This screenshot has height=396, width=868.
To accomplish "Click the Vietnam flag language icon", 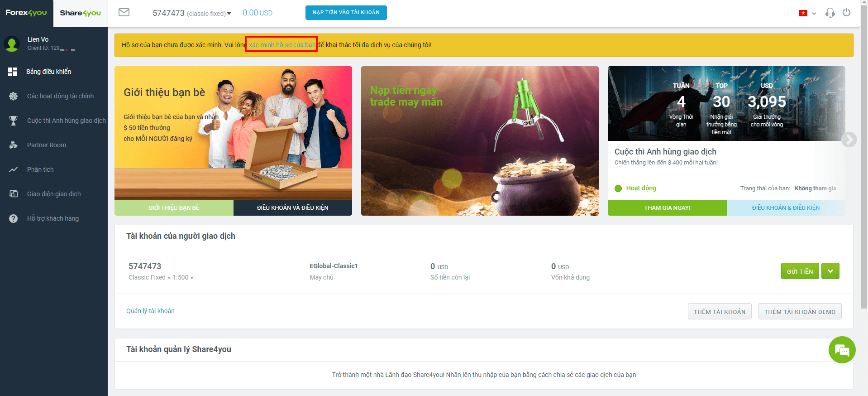I will pos(803,13).
